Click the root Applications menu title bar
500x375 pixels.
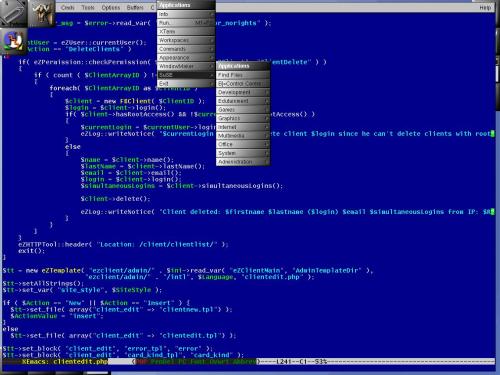point(186,5)
